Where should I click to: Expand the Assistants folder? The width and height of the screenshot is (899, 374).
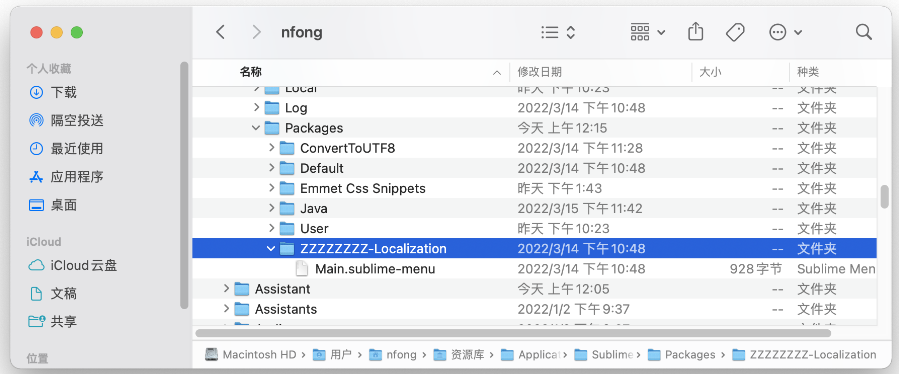pyautogui.click(x=226, y=309)
